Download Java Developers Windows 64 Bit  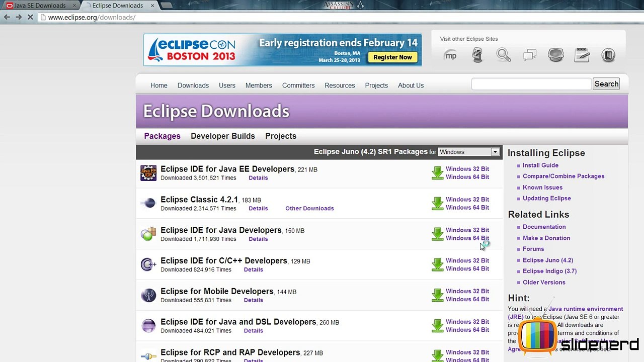coord(467,238)
